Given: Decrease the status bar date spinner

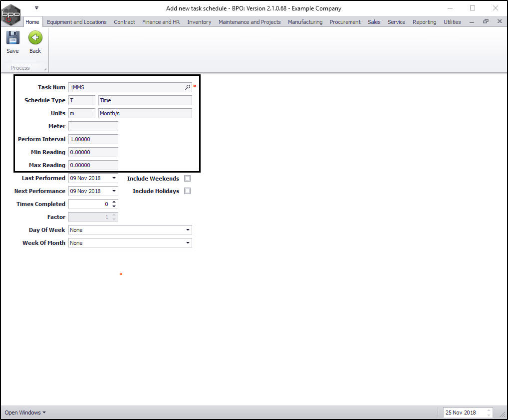Looking at the screenshot, I should (489, 415).
